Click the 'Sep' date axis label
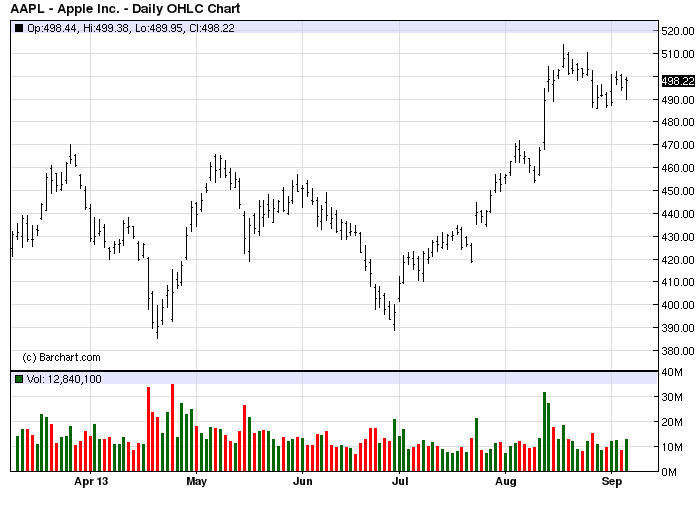Image resolution: width=700 pixels, height=512 pixels. [x=612, y=482]
